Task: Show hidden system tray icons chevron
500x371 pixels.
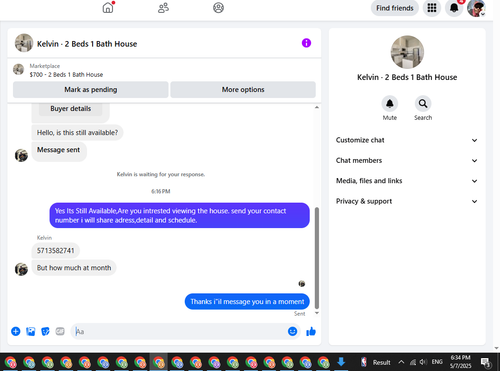Action: point(401,362)
